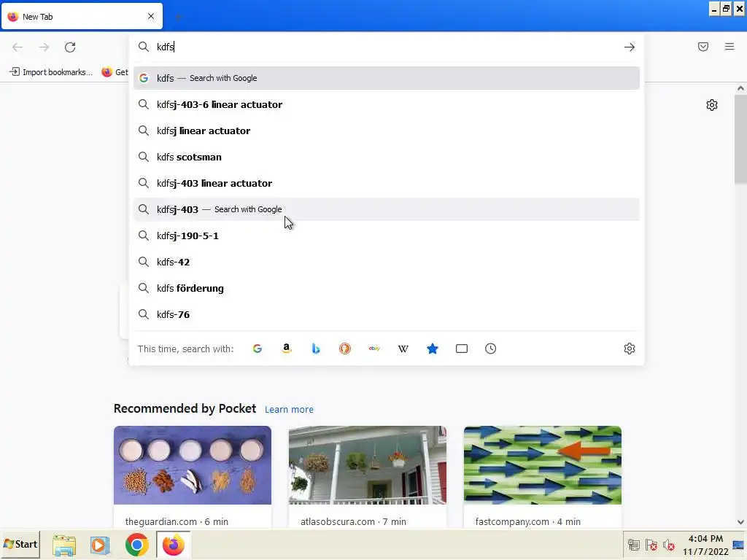The height and width of the screenshot is (560, 747).
Task: Save page to Pocket toolbar icon
Action: tap(703, 47)
